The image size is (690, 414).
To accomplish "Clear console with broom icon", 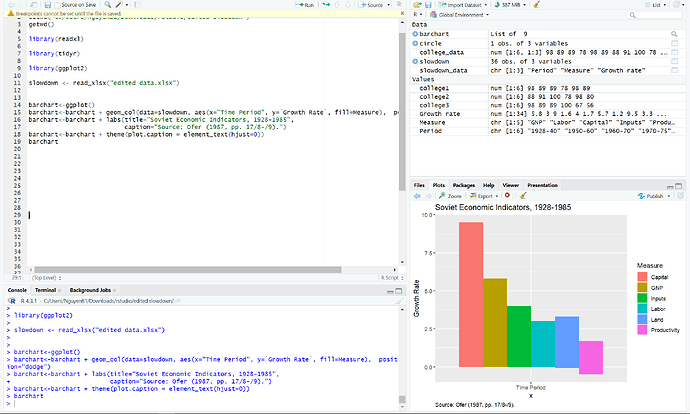I will (400, 301).
